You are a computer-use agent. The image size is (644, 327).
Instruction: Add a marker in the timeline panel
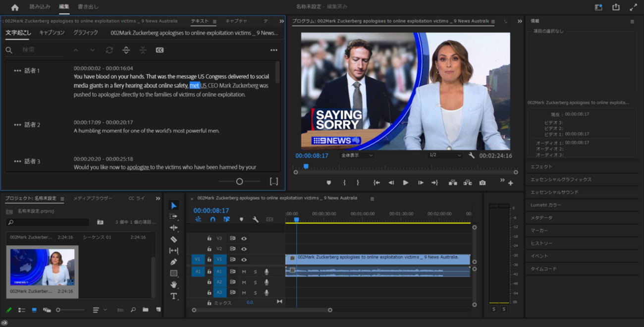pos(241,219)
